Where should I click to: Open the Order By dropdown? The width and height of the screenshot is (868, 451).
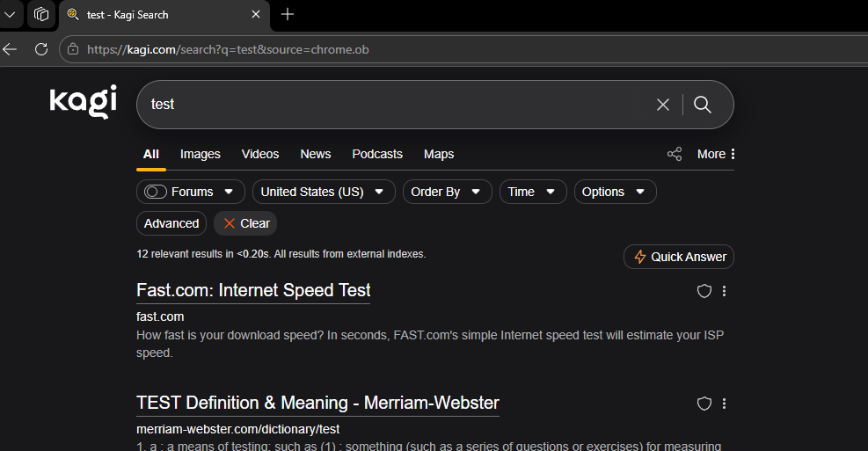point(447,192)
